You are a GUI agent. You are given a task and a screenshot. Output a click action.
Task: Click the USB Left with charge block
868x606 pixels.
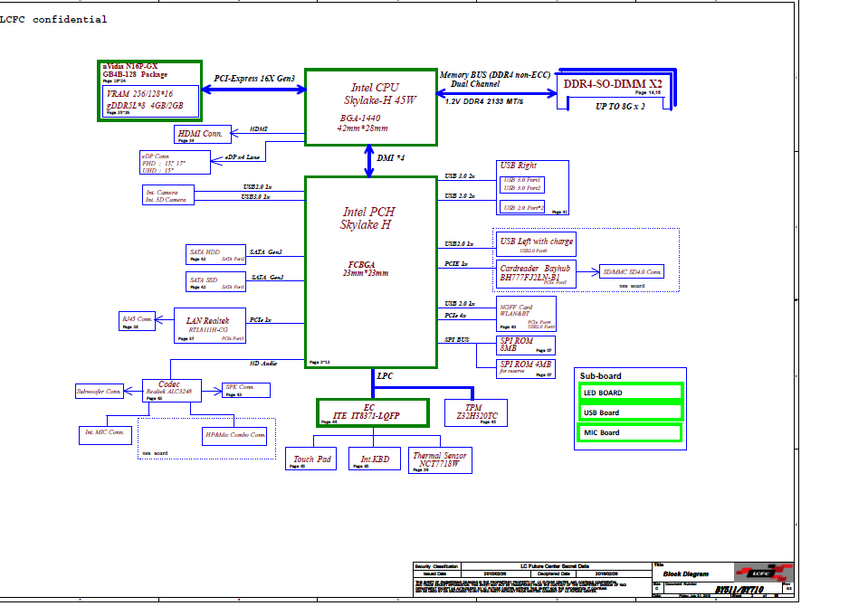tap(536, 244)
